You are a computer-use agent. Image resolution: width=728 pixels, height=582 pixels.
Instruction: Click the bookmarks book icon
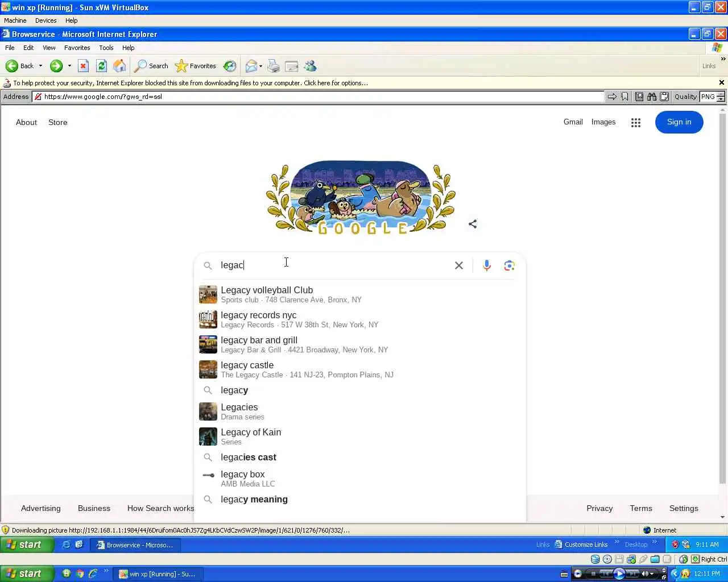pyautogui.click(x=639, y=97)
